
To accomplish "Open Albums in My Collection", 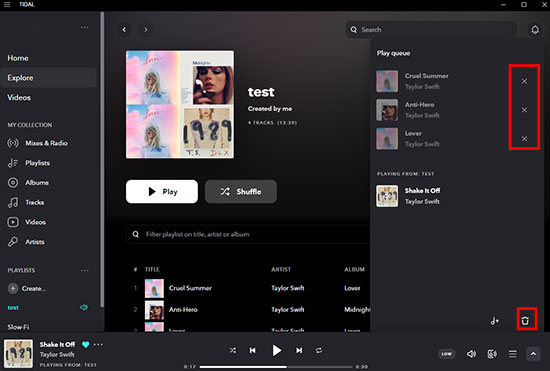I will pyautogui.click(x=37, y=183).
